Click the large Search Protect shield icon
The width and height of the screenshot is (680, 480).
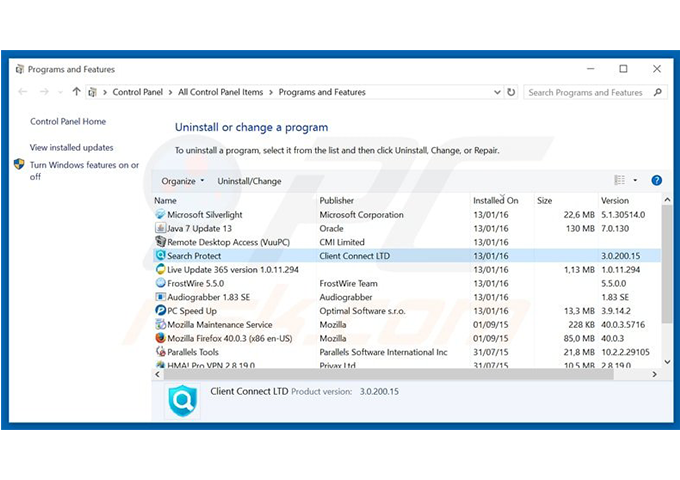(183, 400)
